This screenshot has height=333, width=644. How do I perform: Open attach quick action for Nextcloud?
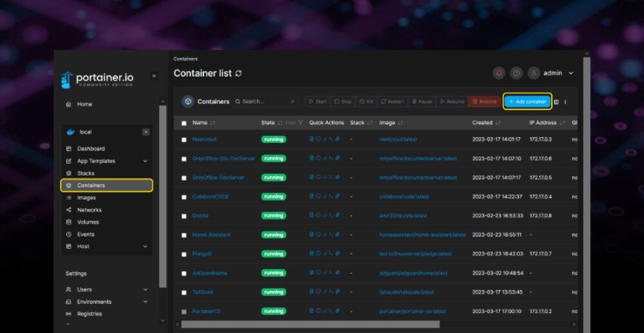click(337, 139)
